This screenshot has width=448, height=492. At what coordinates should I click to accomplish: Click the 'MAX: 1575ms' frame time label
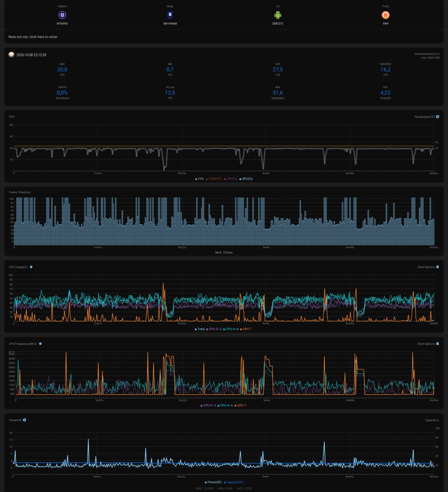point(224,253)
